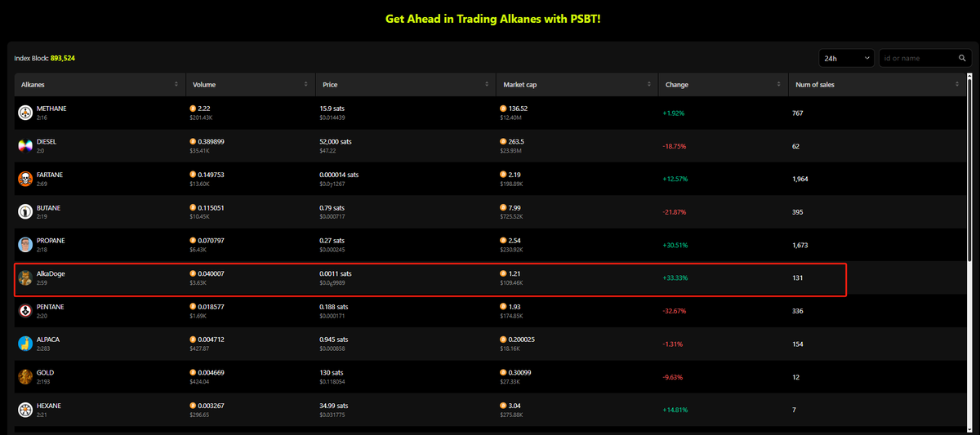Click METHANE price 15.9 sats
980x435 pixels.
pos(332,109)
